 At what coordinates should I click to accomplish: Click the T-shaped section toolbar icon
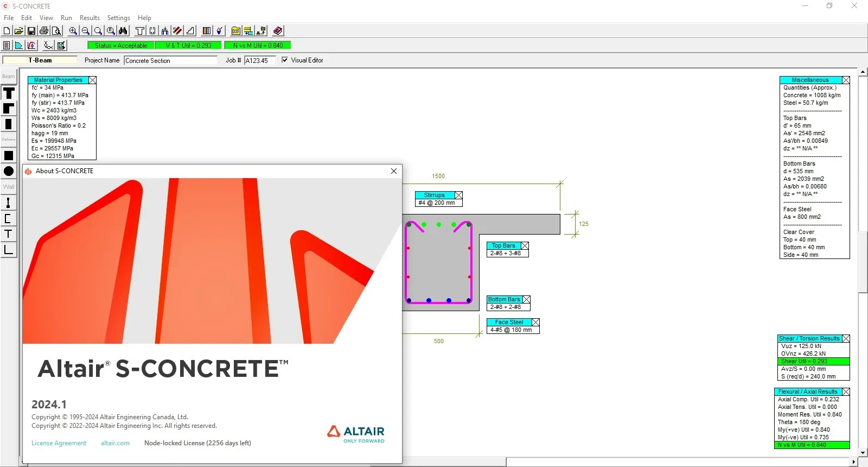pyautogui.click(x=140, y=31)
